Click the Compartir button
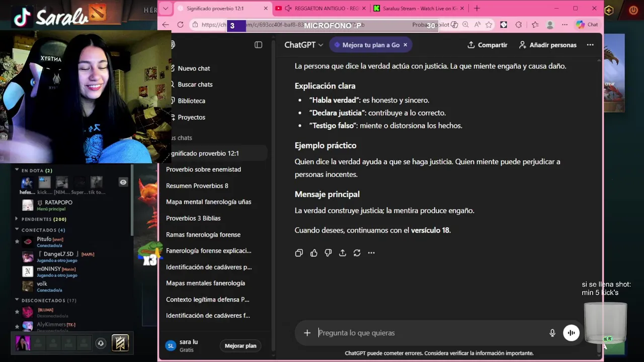644x362 pixels. click(x=487, y=45)
